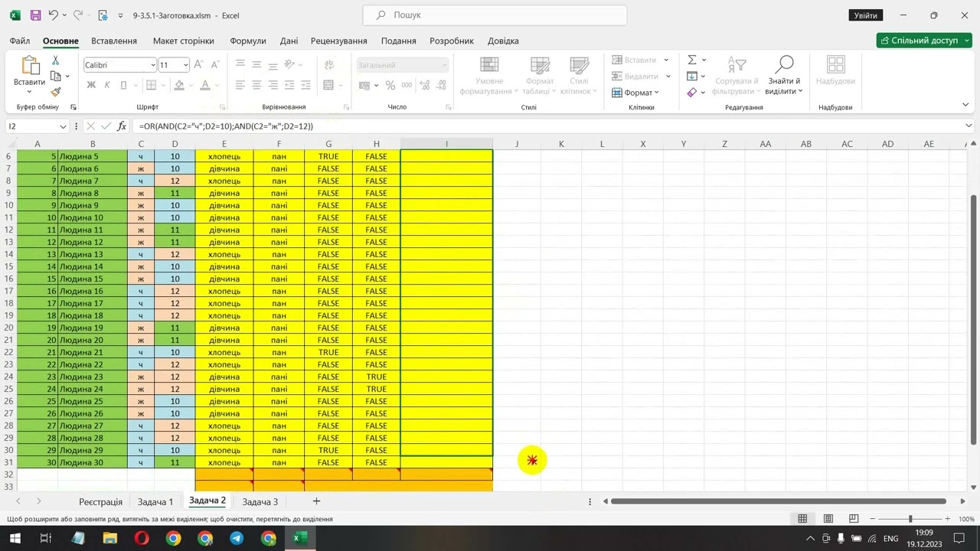Screen dimensions: 980x551
Task: Open Telegram from the taskbar
Action: (x=237, y=539)
